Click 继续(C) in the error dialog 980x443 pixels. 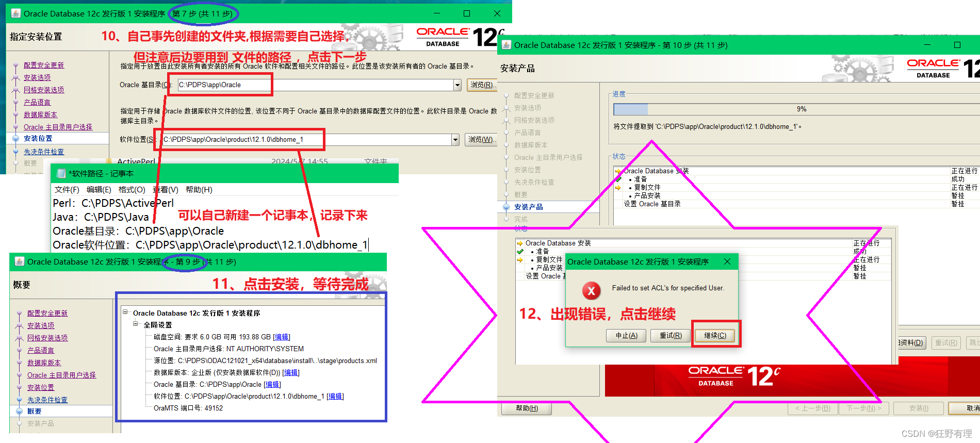pos(715,335)
